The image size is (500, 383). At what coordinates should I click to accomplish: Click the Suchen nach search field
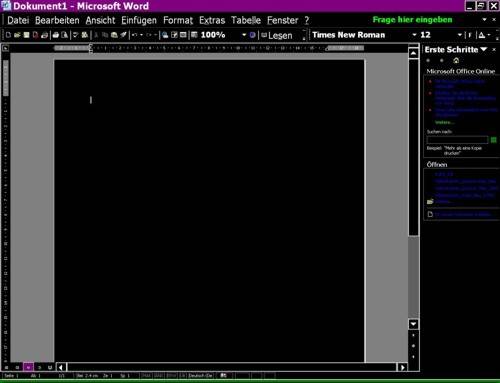pos(457,140)
